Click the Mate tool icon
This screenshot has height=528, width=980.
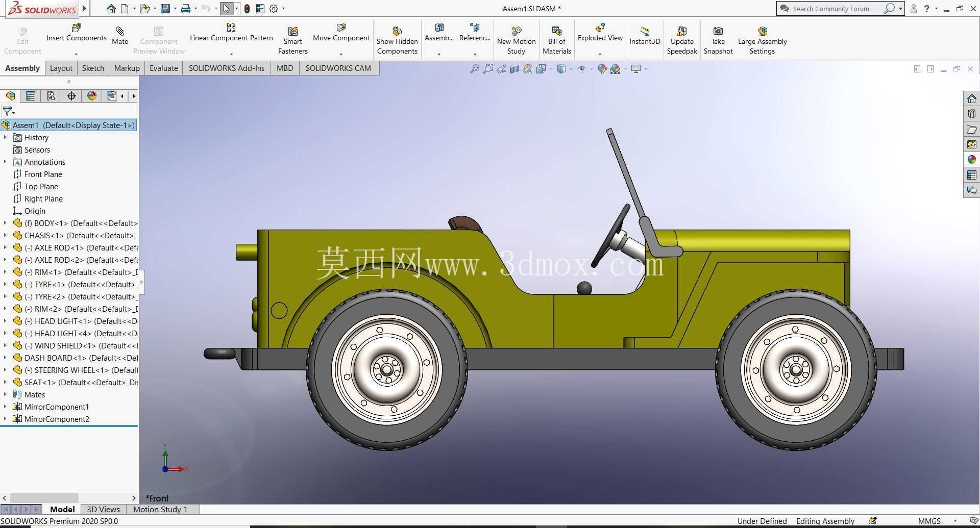(x=120, y=32)
